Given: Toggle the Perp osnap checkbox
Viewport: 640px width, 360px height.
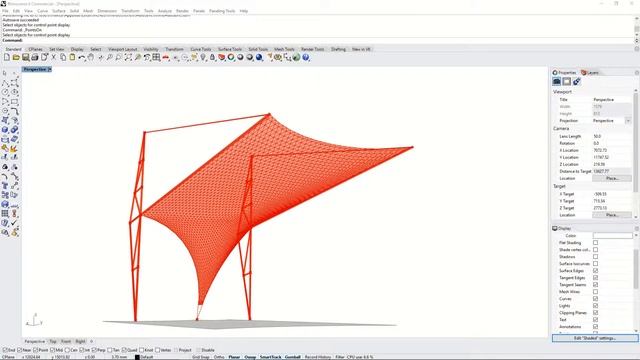Looking at the screenshot, I should [x=94, y=350].
